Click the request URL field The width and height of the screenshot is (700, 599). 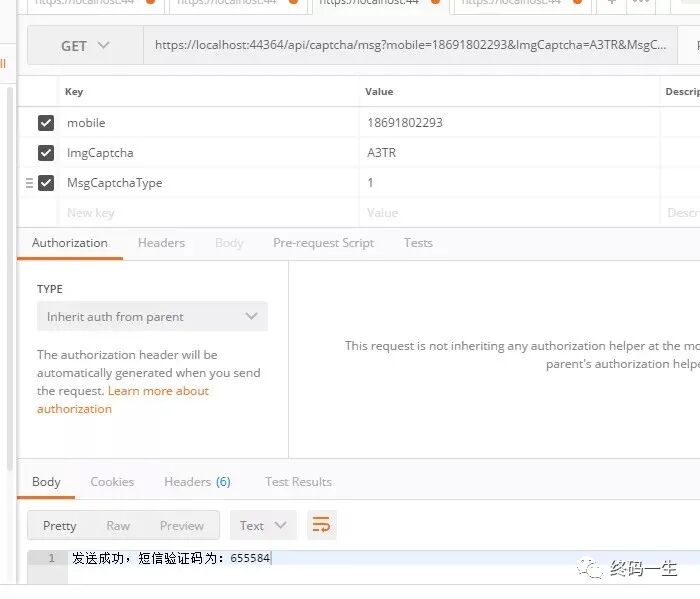pyautogui.click(x=410, y=45)
